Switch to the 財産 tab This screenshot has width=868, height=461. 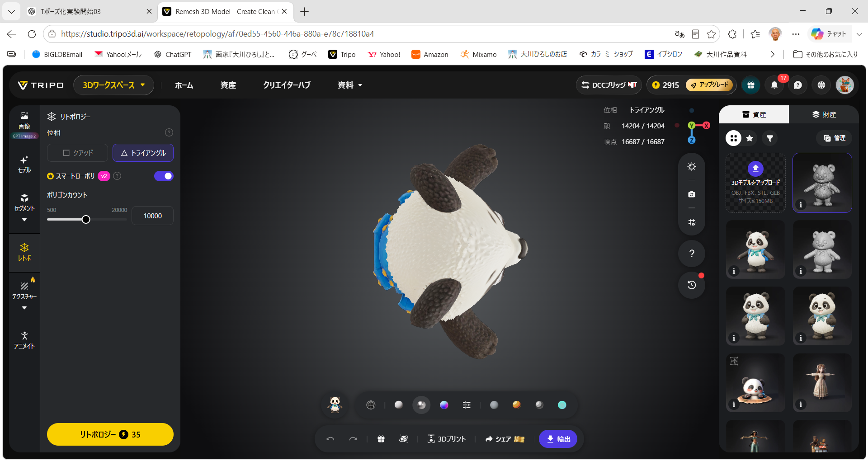pyautogui.click(x=824, y=114)
